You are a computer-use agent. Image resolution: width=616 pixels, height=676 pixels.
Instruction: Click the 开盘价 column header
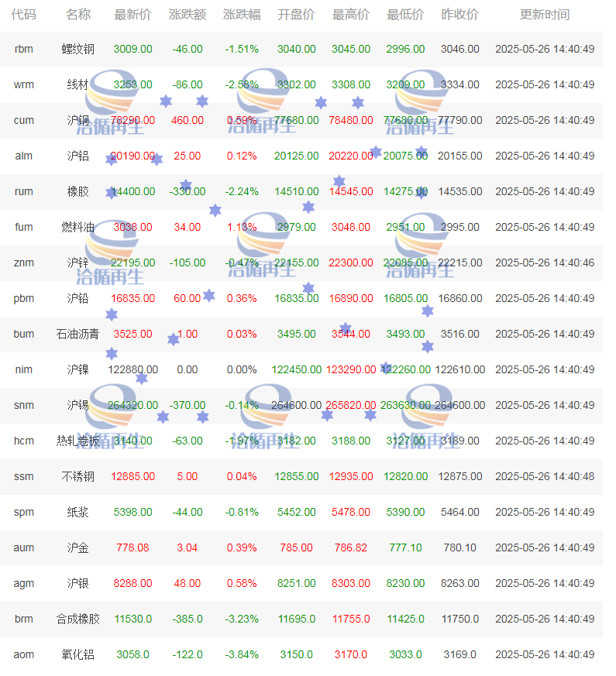tap(296, 15)
